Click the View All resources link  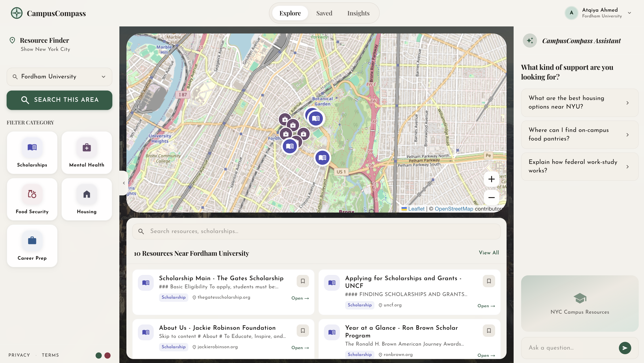click(x=489, y=252)
